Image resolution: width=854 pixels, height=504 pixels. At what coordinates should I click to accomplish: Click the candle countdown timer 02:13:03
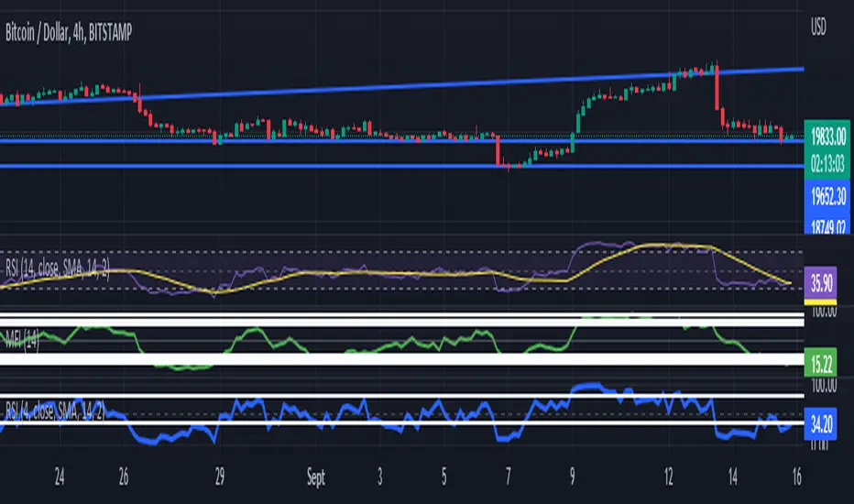click(827, 163)
